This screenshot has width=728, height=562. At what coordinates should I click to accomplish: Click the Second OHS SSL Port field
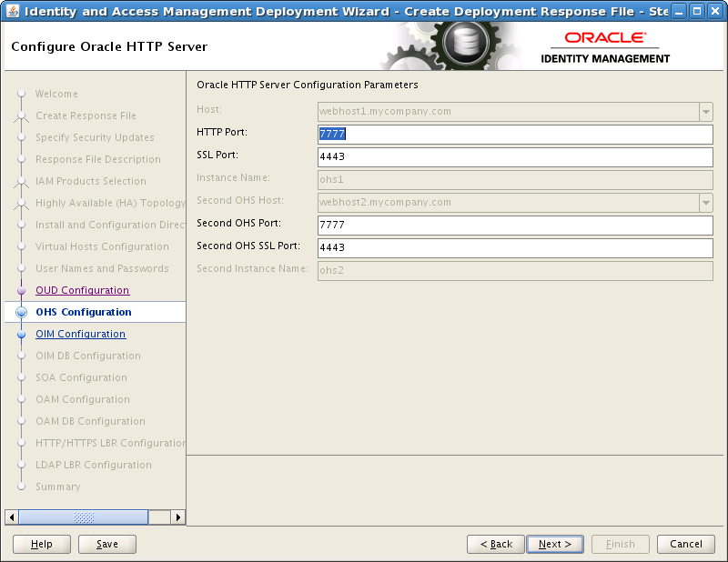pyautogui.click(x=515, y=248)
